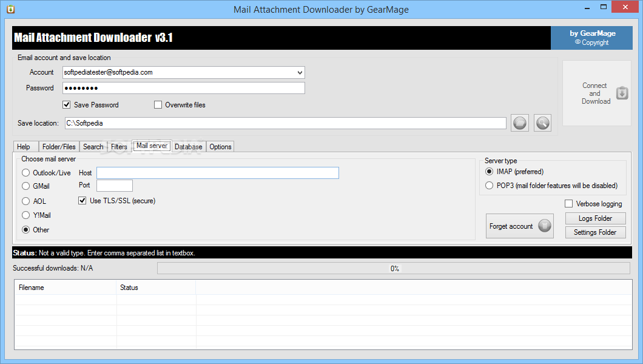Screen dimensions: 643x364
Task: Switch to the Folder/Files tab
Action: [59, 147]
